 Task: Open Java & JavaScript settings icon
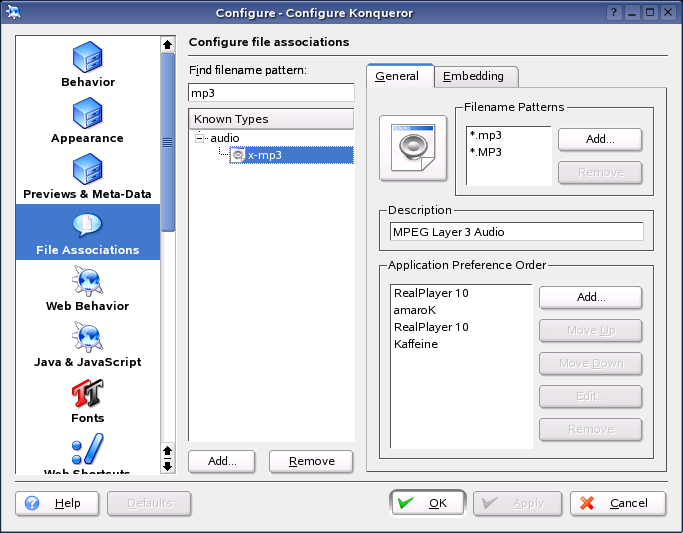click(x=88, y=344)
